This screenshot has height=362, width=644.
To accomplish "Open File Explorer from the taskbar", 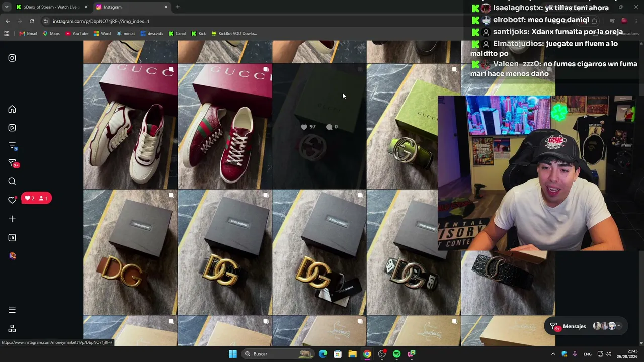I will (x=352, y=354).
